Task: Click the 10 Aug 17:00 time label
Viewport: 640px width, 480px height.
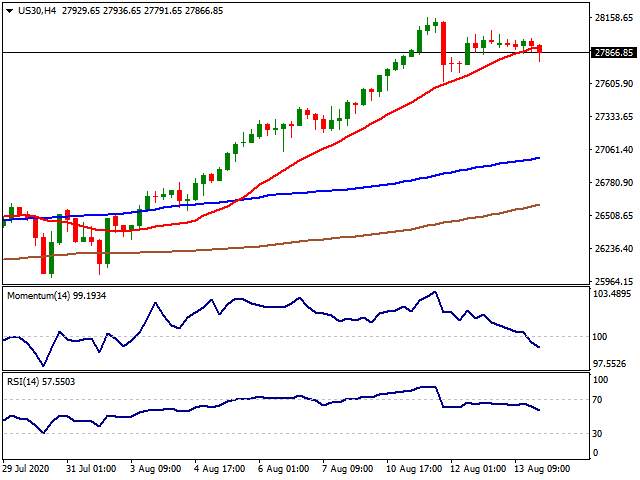Action: tap(414, 469)
